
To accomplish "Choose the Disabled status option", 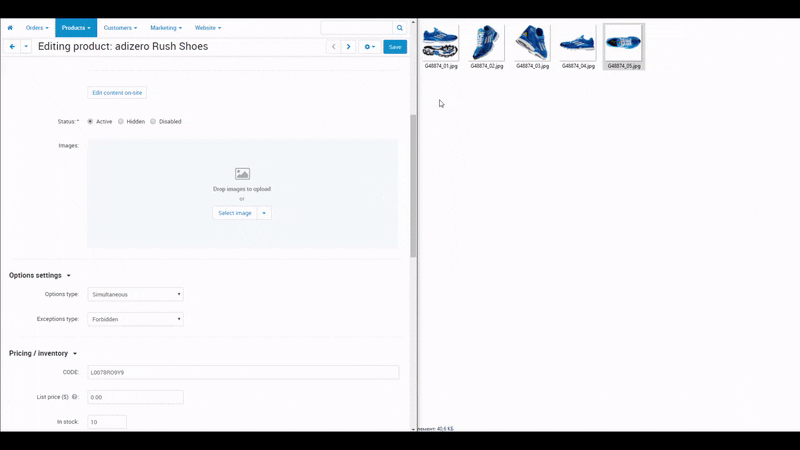I will pyautogui.click(x=153, y=121).
